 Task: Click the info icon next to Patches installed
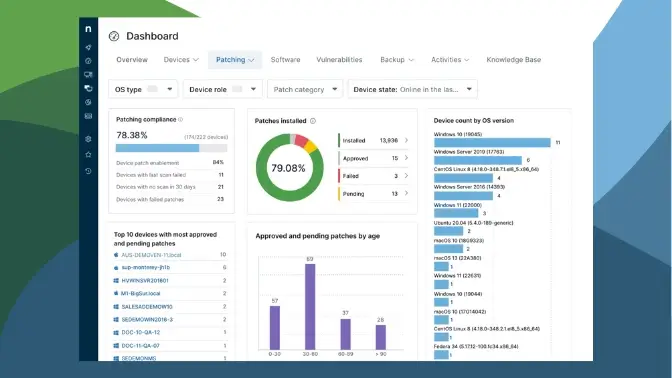(313, 121)
